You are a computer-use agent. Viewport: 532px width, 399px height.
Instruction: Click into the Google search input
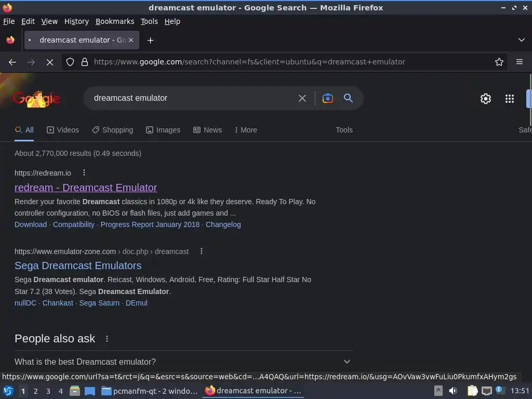(x=193, y=98)
